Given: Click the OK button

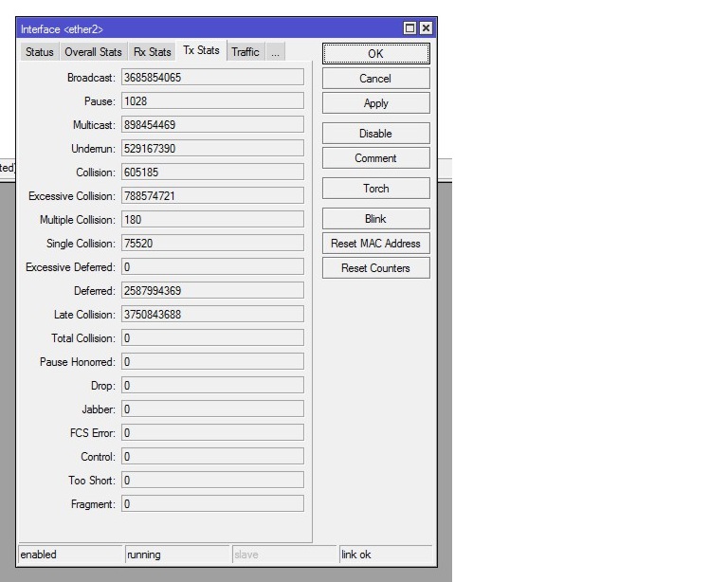Looking at the screenshot, I should click(x=375, y=54).
